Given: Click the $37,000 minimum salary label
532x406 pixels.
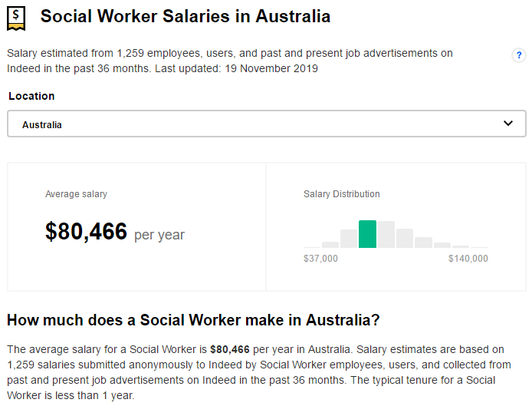Looking at the screenshot, I should point(320,259).
